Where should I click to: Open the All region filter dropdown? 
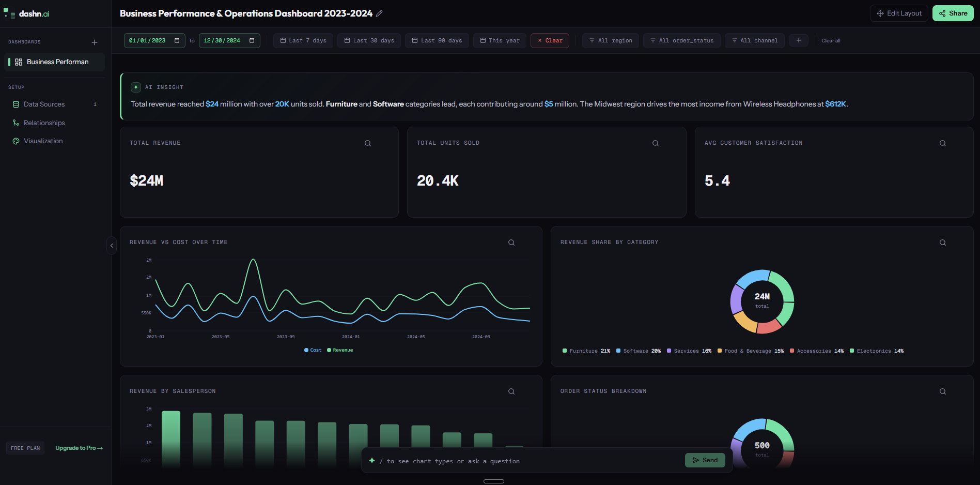(610, 40)
